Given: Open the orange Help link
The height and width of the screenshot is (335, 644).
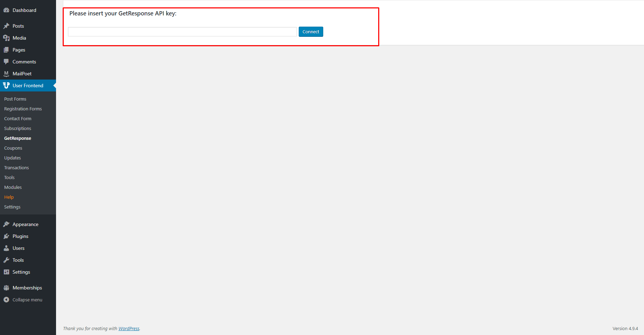Looking at the screenshot, I should pyautogui.click(x=9, y=197).
